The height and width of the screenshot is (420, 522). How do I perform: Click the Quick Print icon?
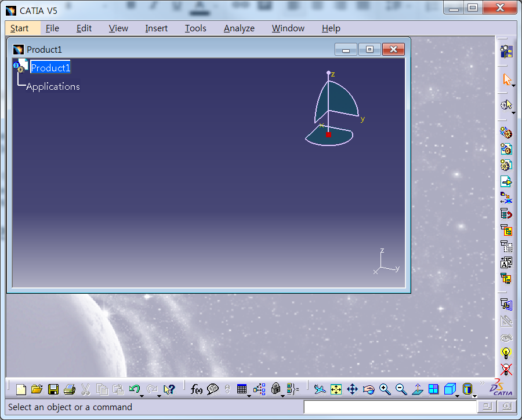pyautogui.click(x=69, y=389)
